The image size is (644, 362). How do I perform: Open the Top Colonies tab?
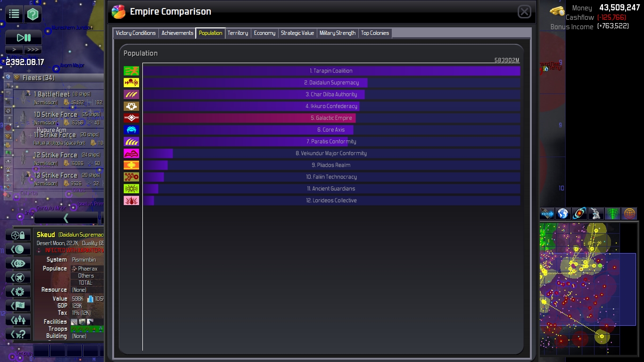375,33
